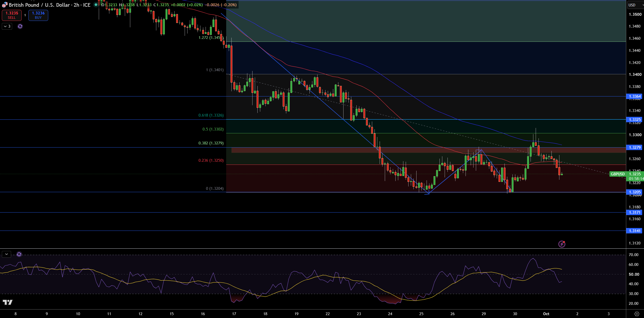
Task: Open chart settings hexagon gear icon
Action: pos(637,314)
